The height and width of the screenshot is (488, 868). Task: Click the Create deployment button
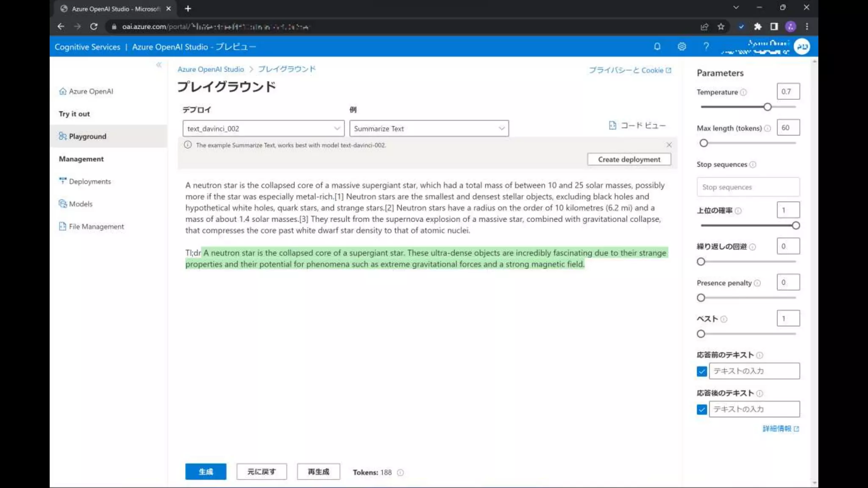[x=629, y=159]
